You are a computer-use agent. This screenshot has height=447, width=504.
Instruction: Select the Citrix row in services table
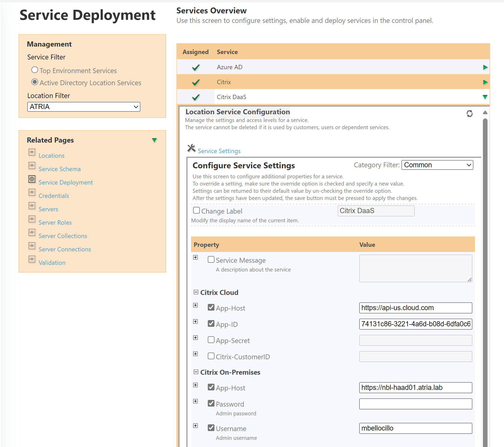pos(333,82)
